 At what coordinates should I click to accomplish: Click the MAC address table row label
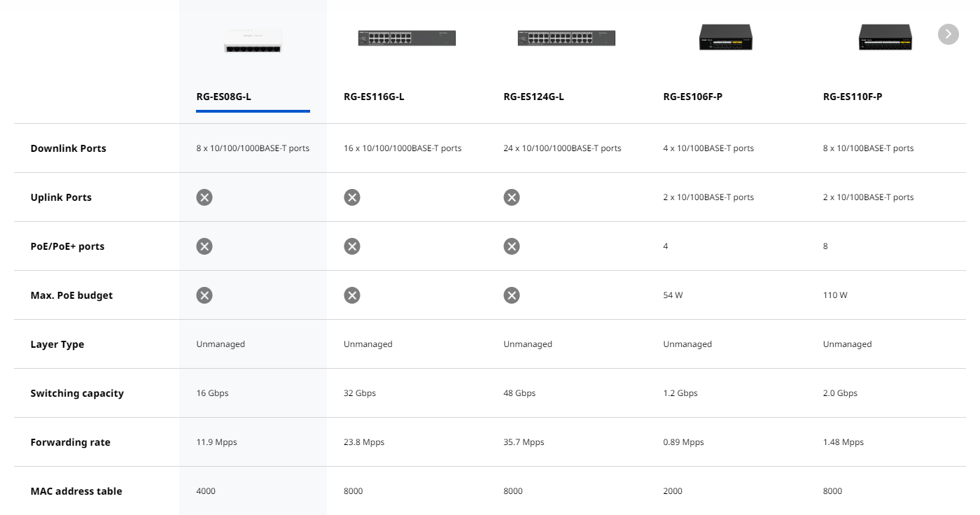tap(76, 491)
